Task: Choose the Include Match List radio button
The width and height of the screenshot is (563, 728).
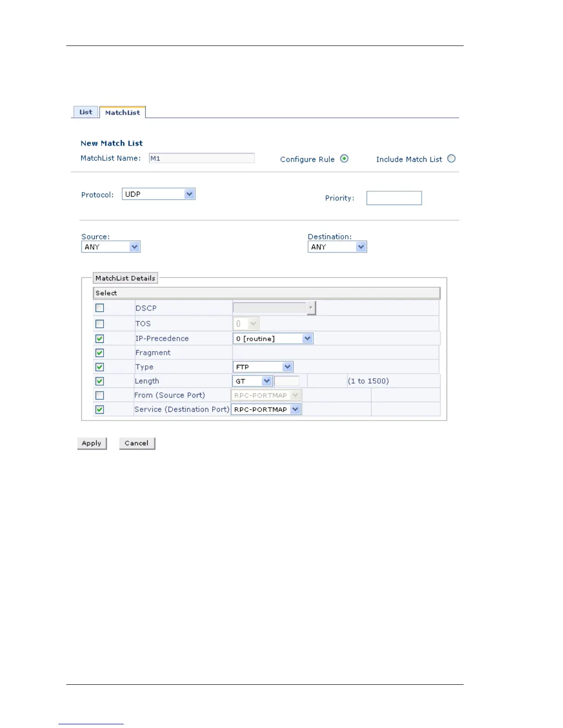Action: coord(451,159)
